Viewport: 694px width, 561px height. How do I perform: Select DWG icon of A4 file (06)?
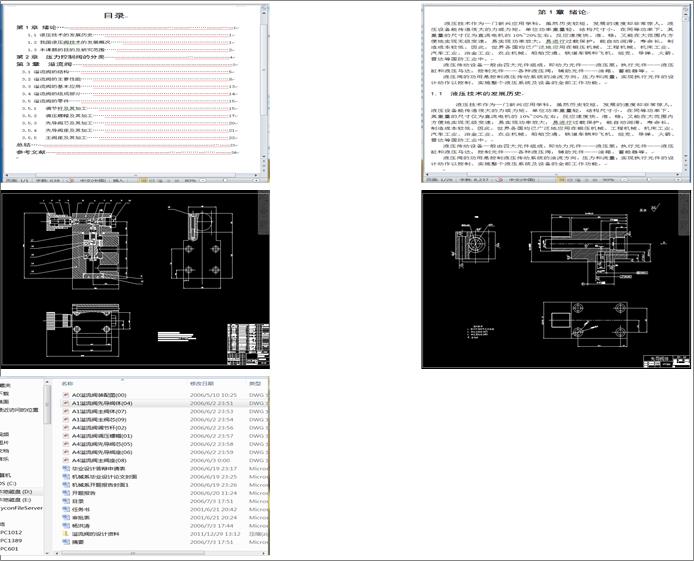tap(66, 452)
